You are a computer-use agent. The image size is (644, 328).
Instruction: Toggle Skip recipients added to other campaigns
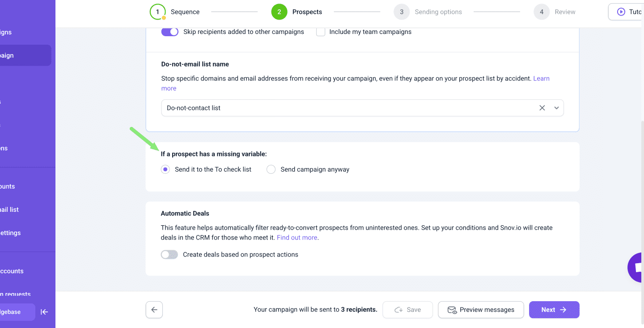pos(170,32)
